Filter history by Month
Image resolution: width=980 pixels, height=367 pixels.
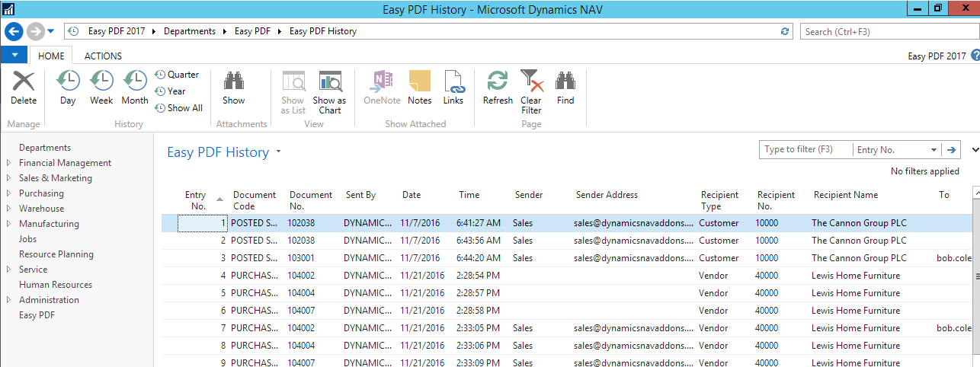[x=135, y=88]
